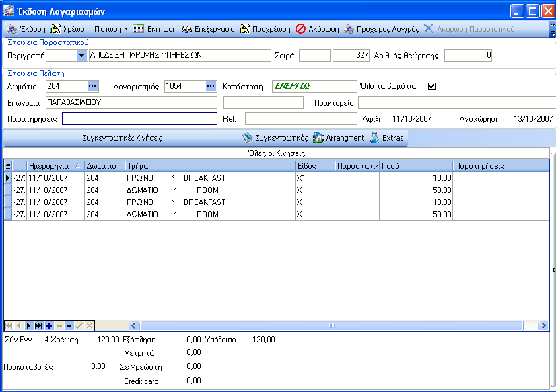Click Πρόχειρος Λογ/μός printer icon
The width and height of the screenshot is (556, 392).
pos(349,29)
